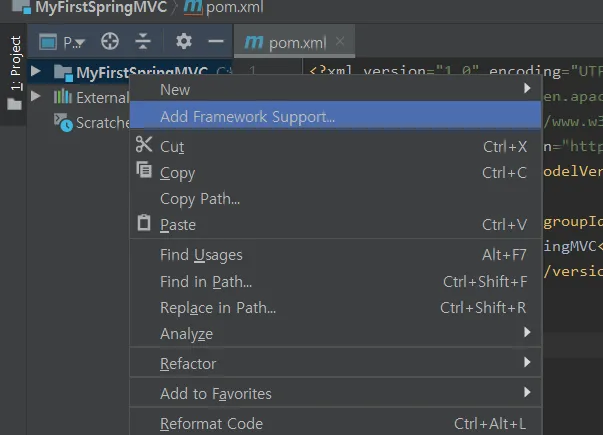The width and height of the screenshot is (603, 435).
Task: Select Find Usages menu entry
Action: coord(201,255)
